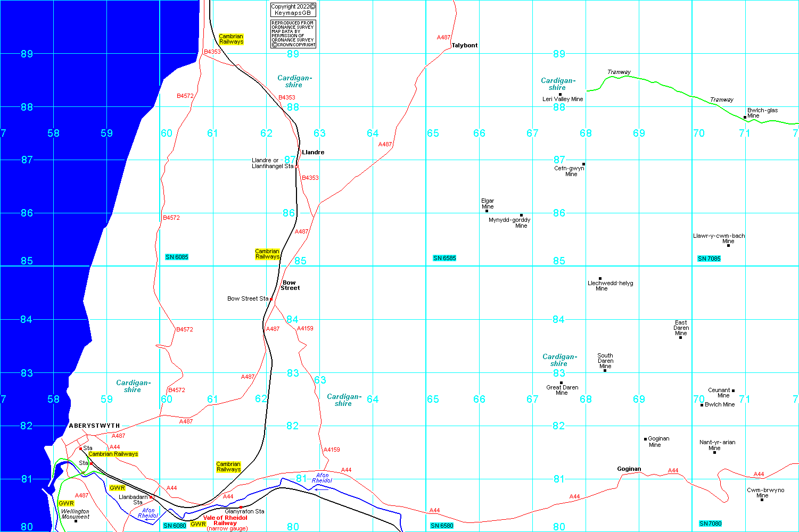The width and height of the screenshot is (799, 532).
Task: Click the Elgar Mine square marker
Action: pos(487,211)
